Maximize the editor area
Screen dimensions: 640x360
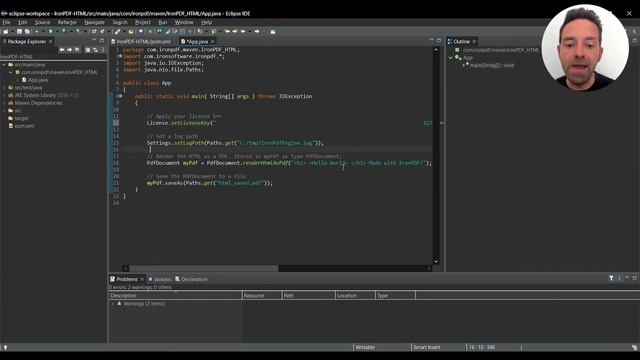[439, 40]
